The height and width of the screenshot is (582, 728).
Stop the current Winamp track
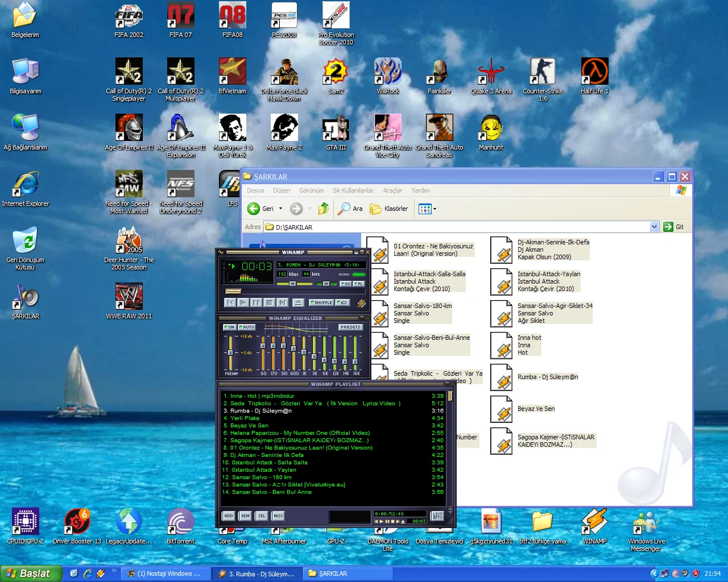268,303
